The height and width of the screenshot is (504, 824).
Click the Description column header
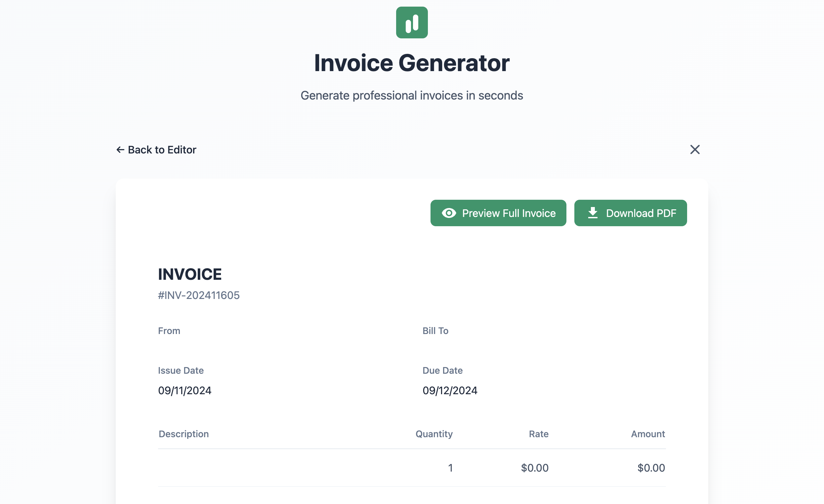coord(184,434)
